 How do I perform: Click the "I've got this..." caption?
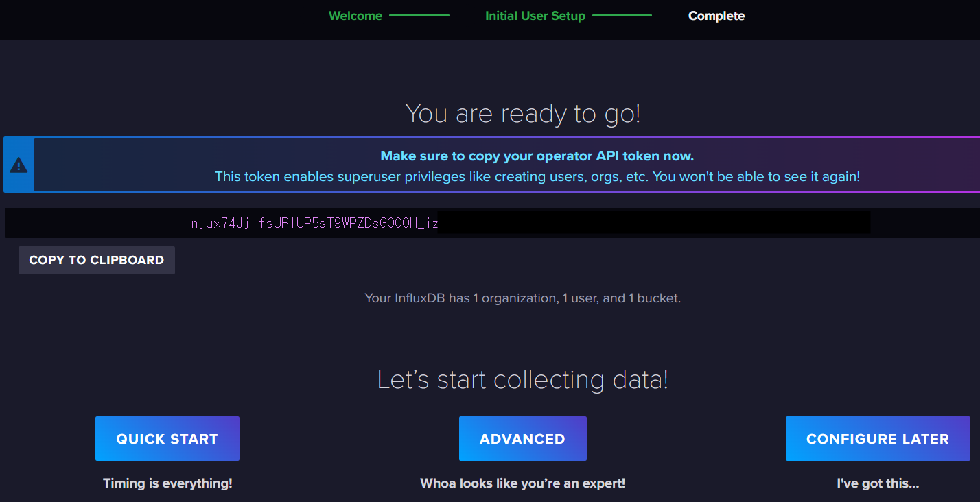coord(878,483)
